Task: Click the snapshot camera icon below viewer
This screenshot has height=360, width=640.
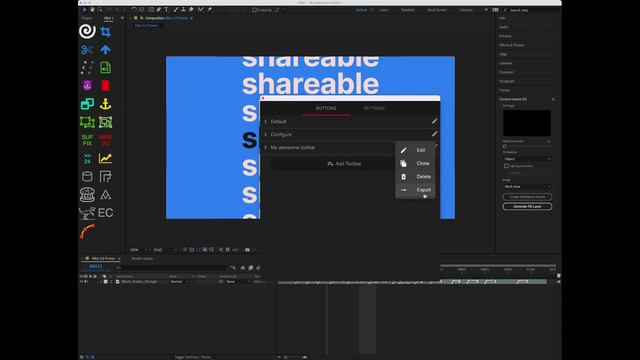Action: pos(247,249)
